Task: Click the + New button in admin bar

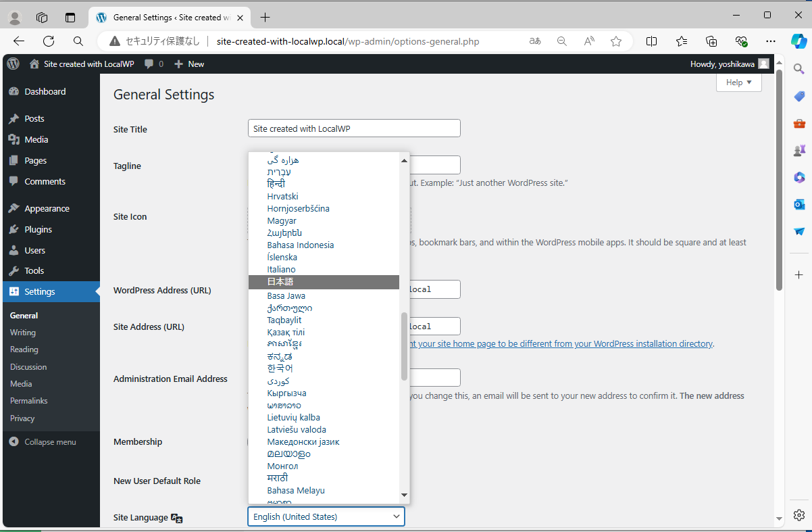Action: pos(189,64)
